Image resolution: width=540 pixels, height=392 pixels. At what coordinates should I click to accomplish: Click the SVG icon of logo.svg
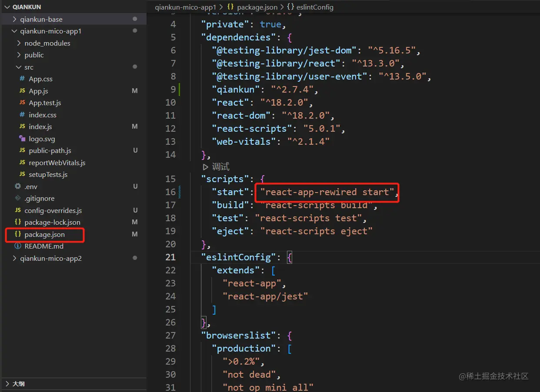point(22,139)
